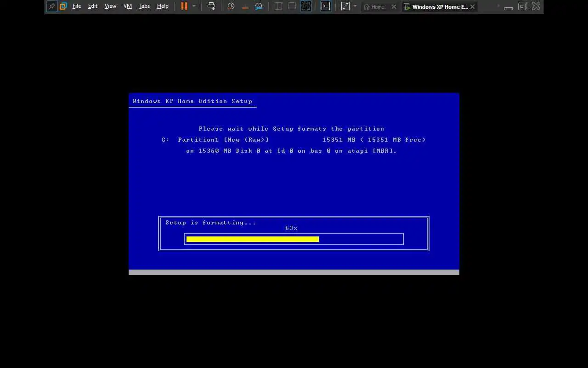Restore the VMware window from full screen
This screenshot has height=368, width=588.
click(522, 6)
